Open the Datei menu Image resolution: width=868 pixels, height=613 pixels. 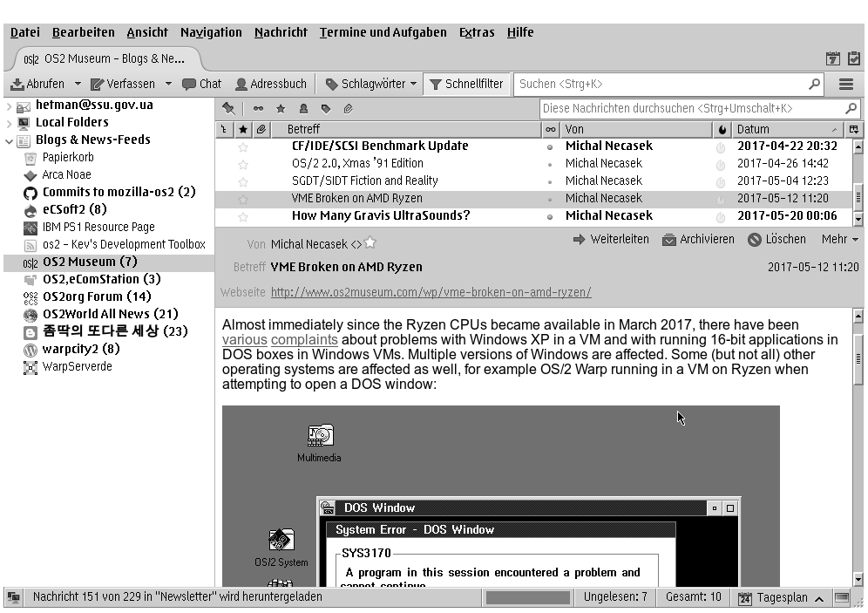(x=25, y=32)
